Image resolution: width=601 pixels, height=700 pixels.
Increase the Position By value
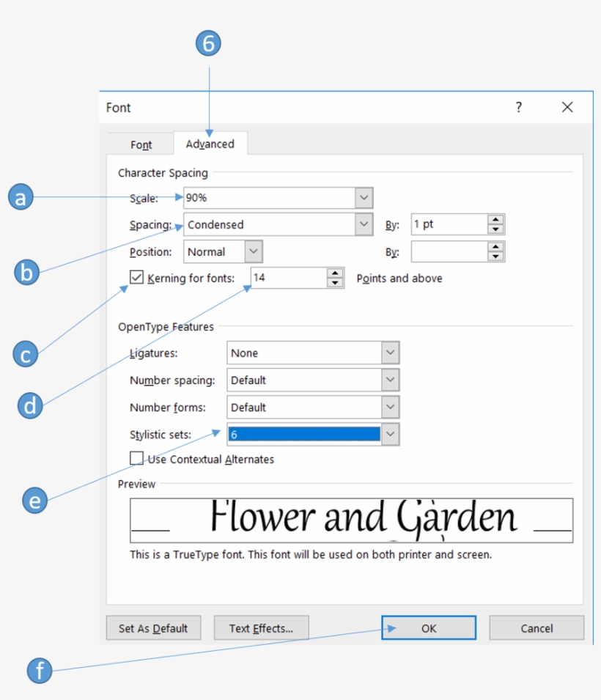tap(496, 247)
